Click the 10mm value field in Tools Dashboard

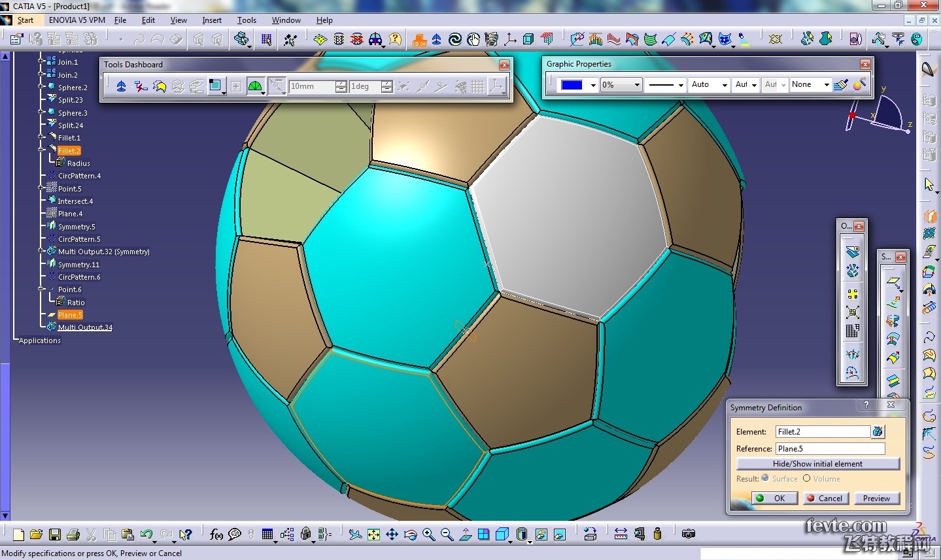click(312, 86)
